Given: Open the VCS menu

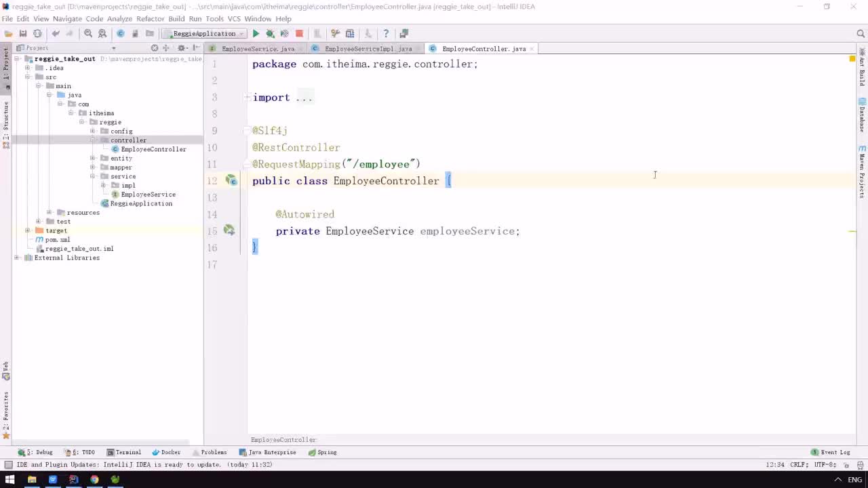Looking at the screenshot, I should (234, 18).
